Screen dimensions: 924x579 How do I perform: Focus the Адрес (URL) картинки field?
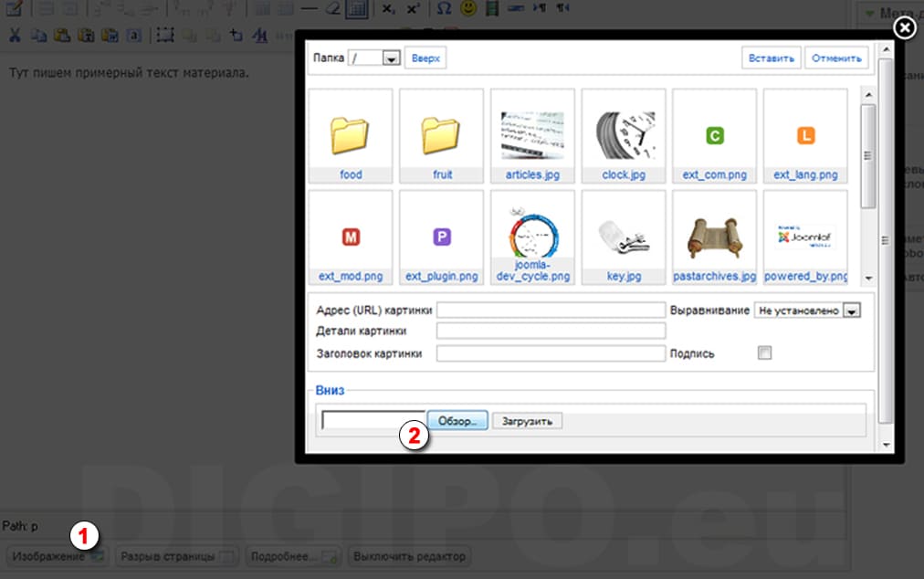point(551,311)
